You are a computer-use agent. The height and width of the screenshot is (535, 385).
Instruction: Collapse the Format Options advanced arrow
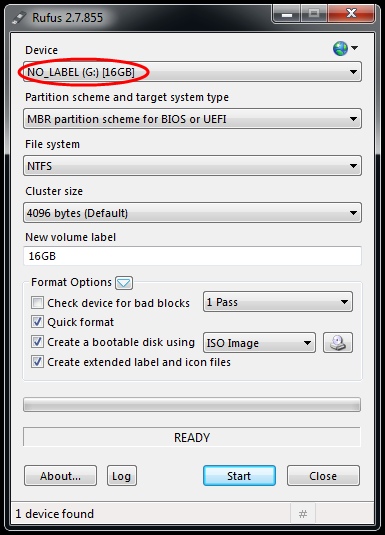pos(124,283)
